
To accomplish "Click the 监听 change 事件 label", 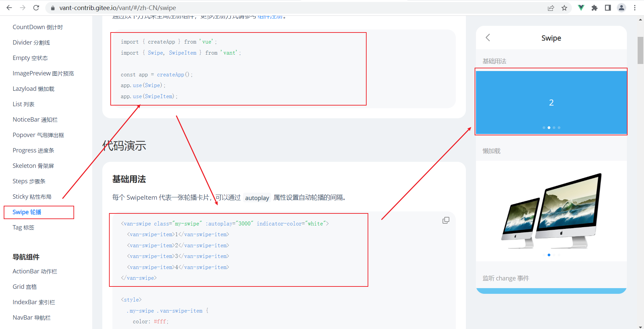I will (x=506, y=278).
